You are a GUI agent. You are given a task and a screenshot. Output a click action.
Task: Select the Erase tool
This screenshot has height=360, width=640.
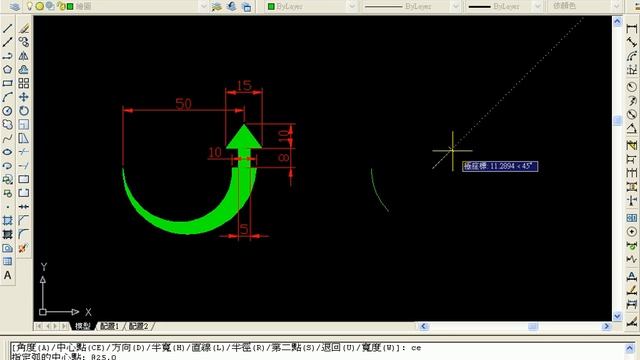24,28
